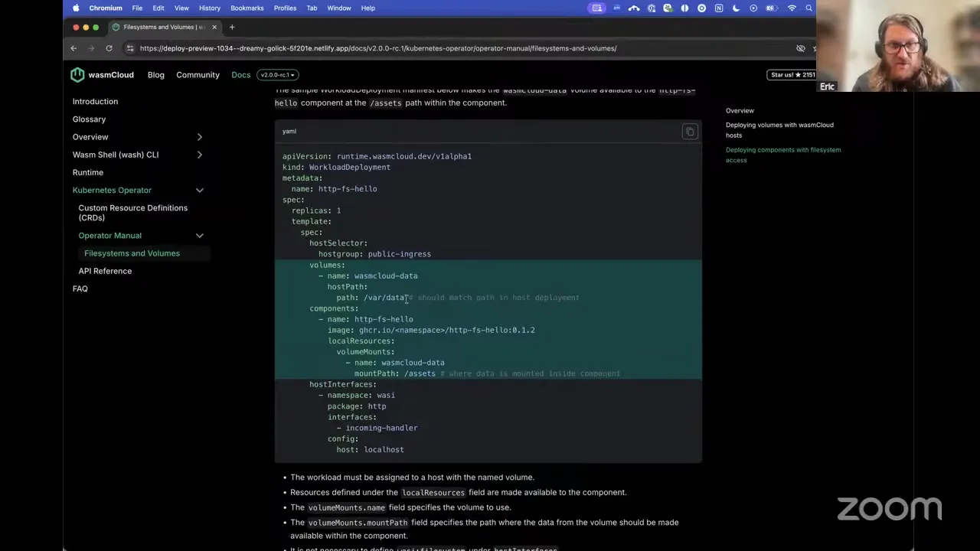Open the Profiles menu
The height and width of the screenshot is (551, 980).
285,8
